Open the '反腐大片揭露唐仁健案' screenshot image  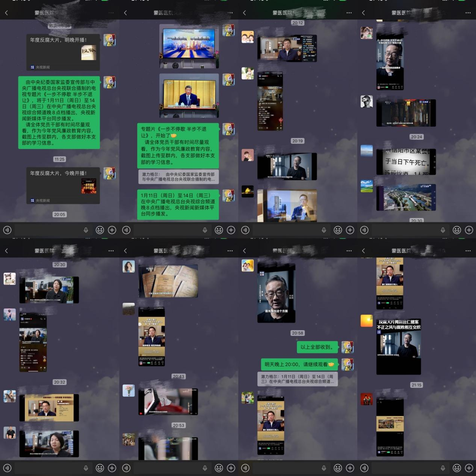point(399,346)
